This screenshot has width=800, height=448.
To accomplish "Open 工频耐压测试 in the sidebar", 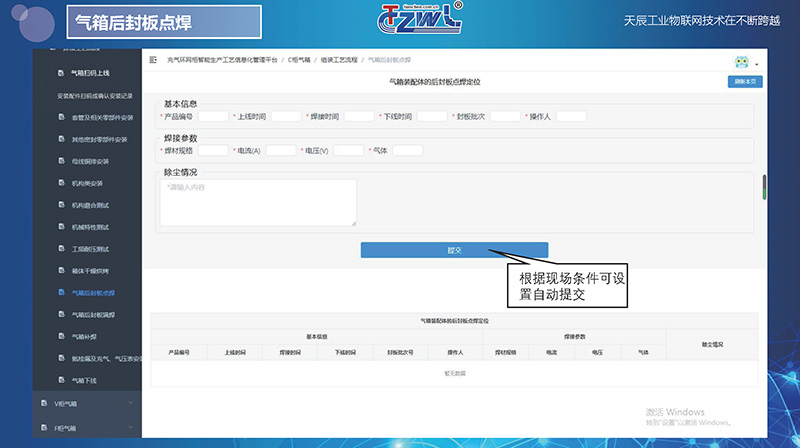I will click(x=90, y=250).
